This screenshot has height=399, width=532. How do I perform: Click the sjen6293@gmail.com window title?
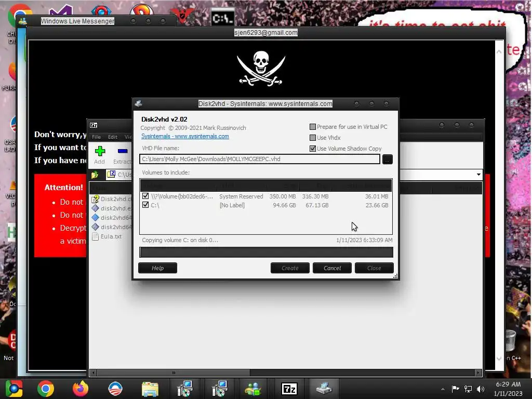266,33
